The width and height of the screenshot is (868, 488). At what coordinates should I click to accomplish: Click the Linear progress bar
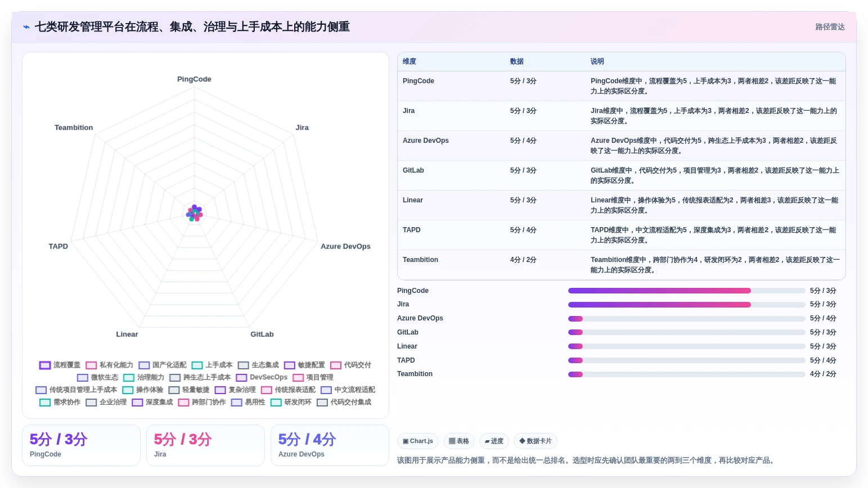(686, 346)
